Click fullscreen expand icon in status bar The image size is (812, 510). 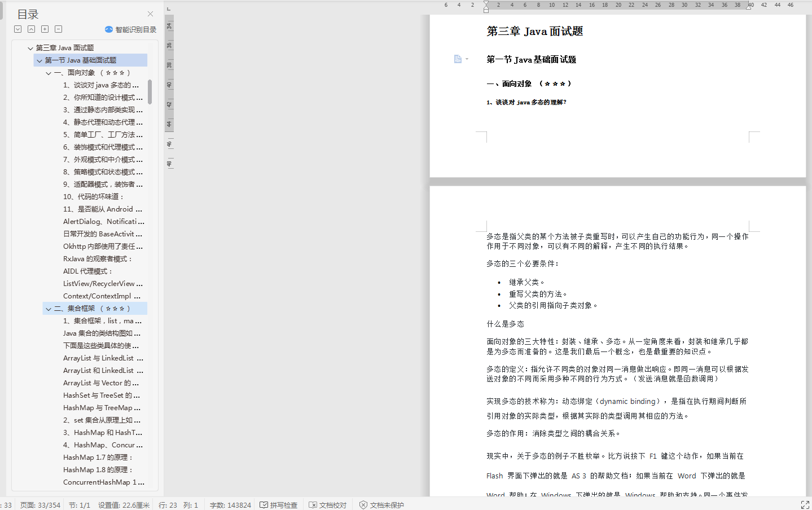(x=805, y=505)
